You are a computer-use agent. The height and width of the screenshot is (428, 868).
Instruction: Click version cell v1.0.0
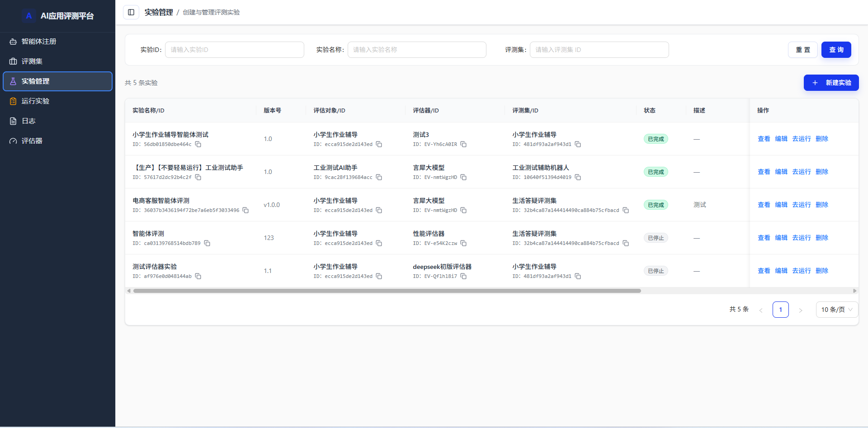(272, 205)
